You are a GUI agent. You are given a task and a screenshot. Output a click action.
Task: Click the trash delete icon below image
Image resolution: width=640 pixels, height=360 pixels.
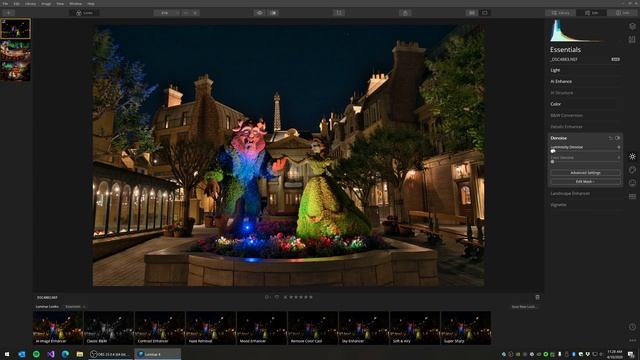(537, 297)
